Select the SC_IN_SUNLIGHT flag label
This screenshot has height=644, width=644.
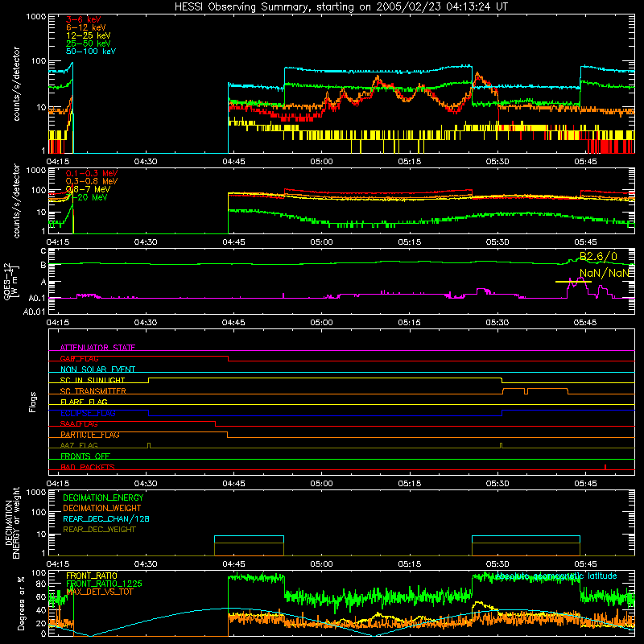(x=93, y=380)
